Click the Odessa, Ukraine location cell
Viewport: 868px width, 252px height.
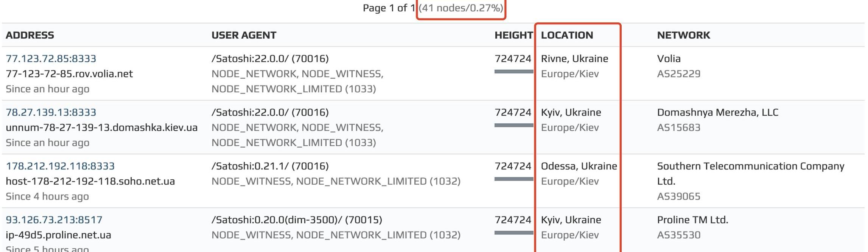(579, 166)
